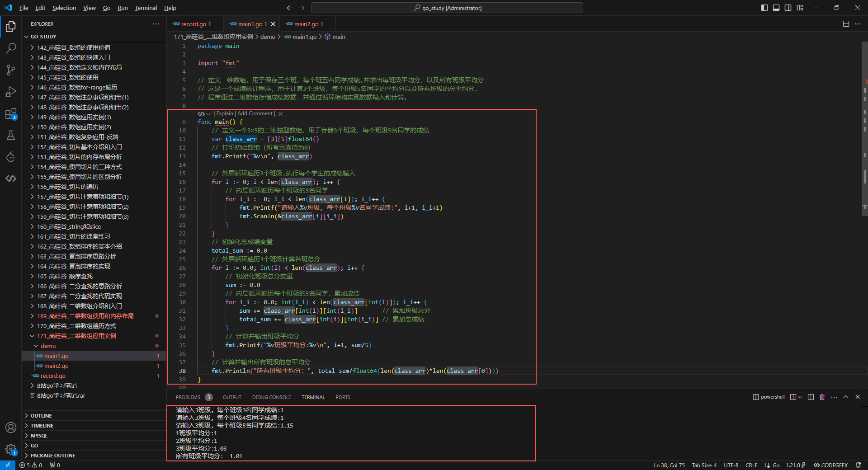Screen dimensions: 868x470
Task: Click the Go version 1.21.0 status item
Action: (x=795, y=465)
